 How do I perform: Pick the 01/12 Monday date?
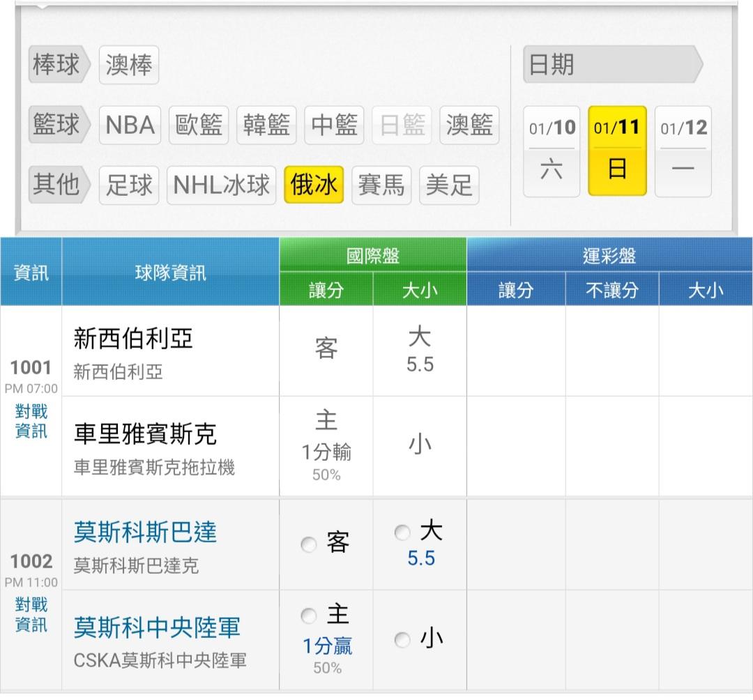[x=683, y=151]
